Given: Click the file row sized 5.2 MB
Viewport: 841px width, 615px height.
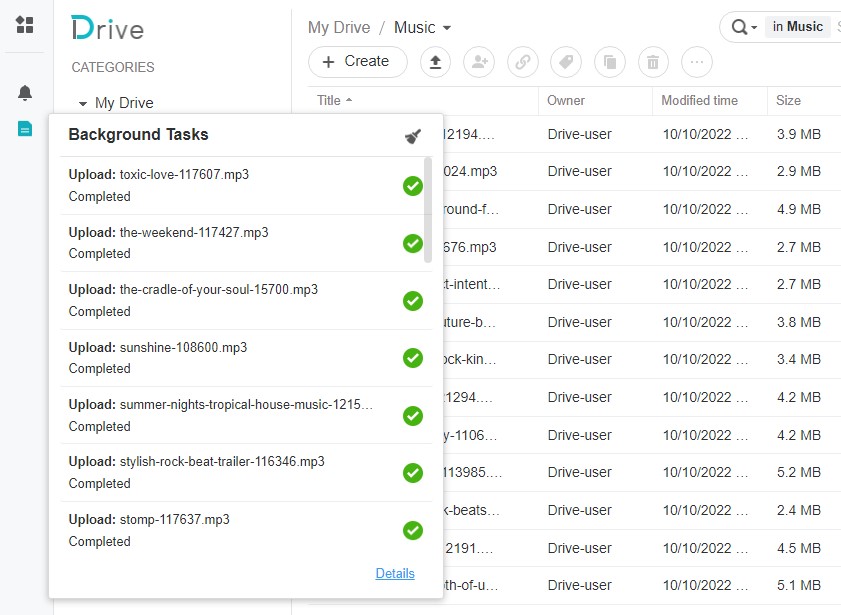Looking at the screenshot, I should pyautogui.click(x=641, y=472).
